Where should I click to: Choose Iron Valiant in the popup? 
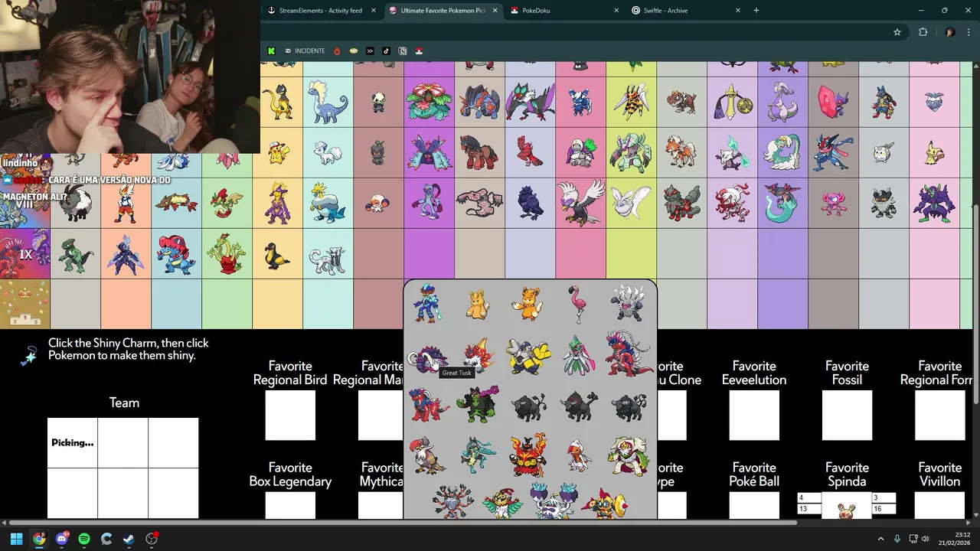(579, 355)
